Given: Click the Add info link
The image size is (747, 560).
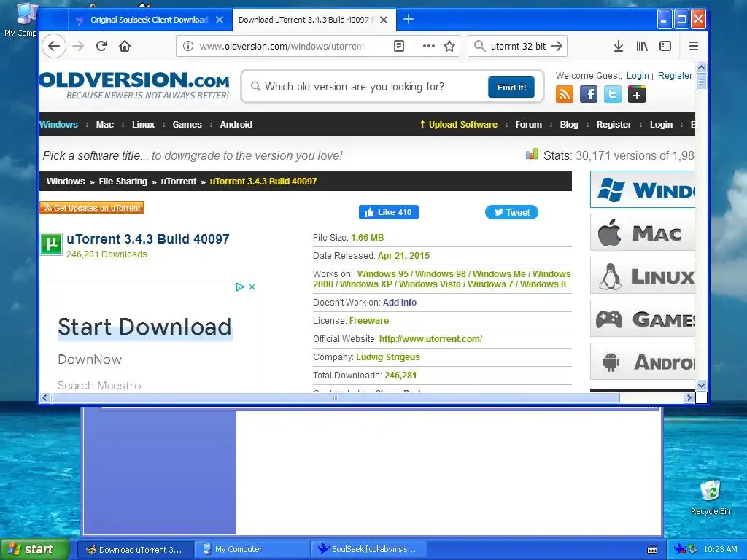Looking at the screenshot, I should point(400,303).
